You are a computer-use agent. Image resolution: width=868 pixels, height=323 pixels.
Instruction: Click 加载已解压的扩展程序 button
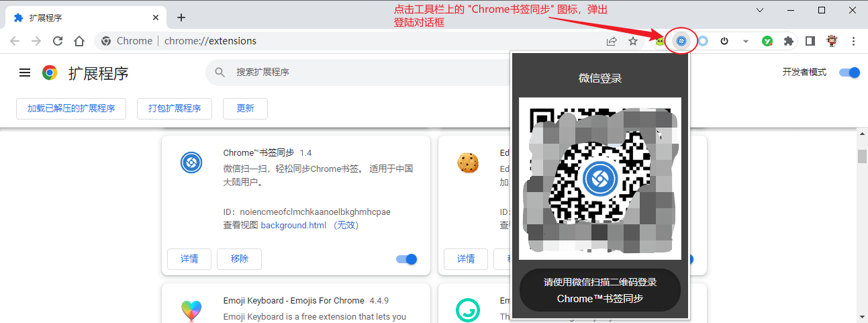click(71, 108)
